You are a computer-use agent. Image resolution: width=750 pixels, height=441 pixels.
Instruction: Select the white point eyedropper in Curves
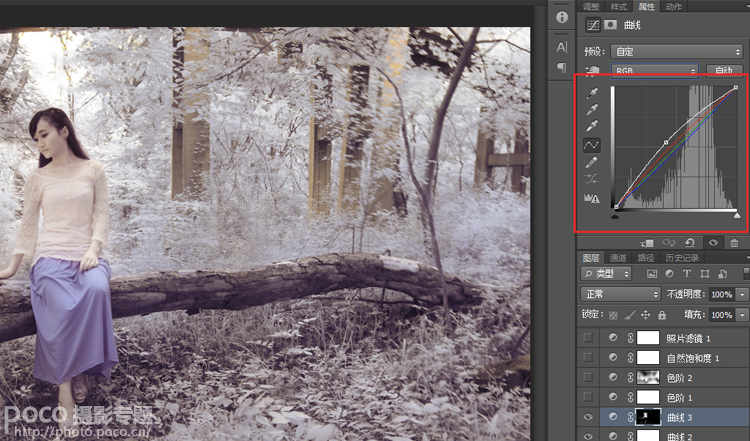point(592,127)
